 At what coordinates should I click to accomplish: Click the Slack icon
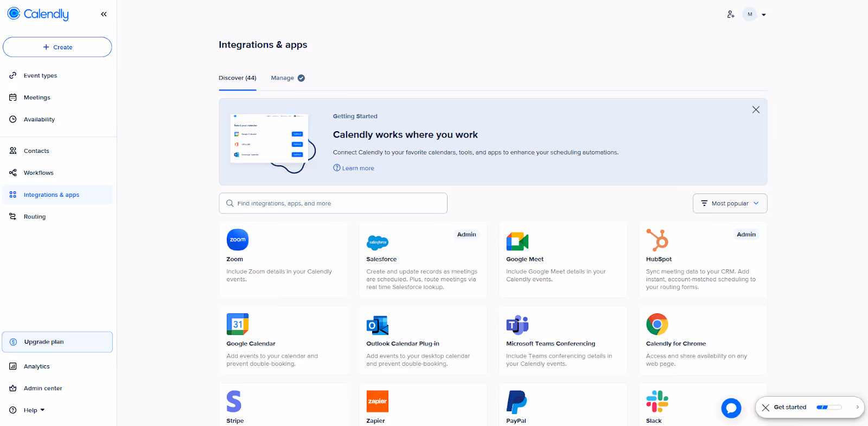657,402
